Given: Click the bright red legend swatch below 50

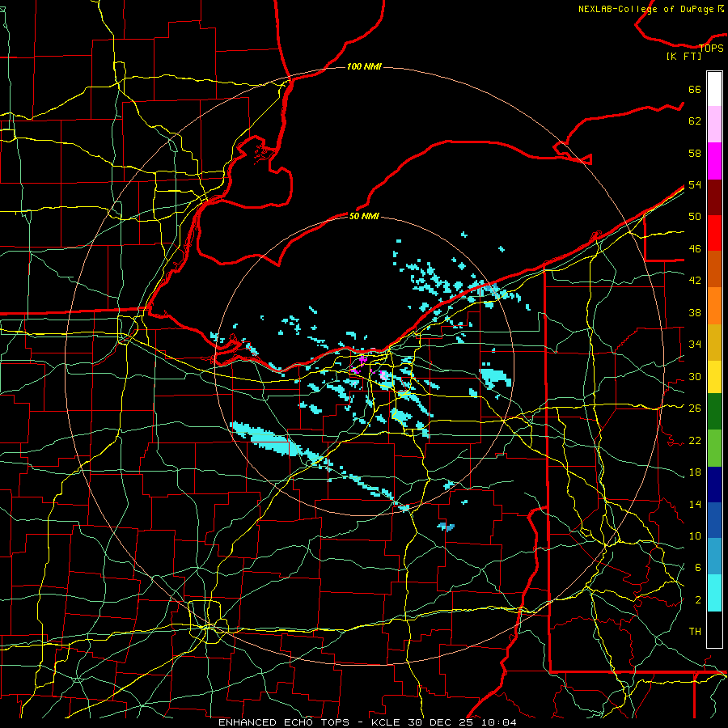Looking at the screenshot, I should 714,233.
